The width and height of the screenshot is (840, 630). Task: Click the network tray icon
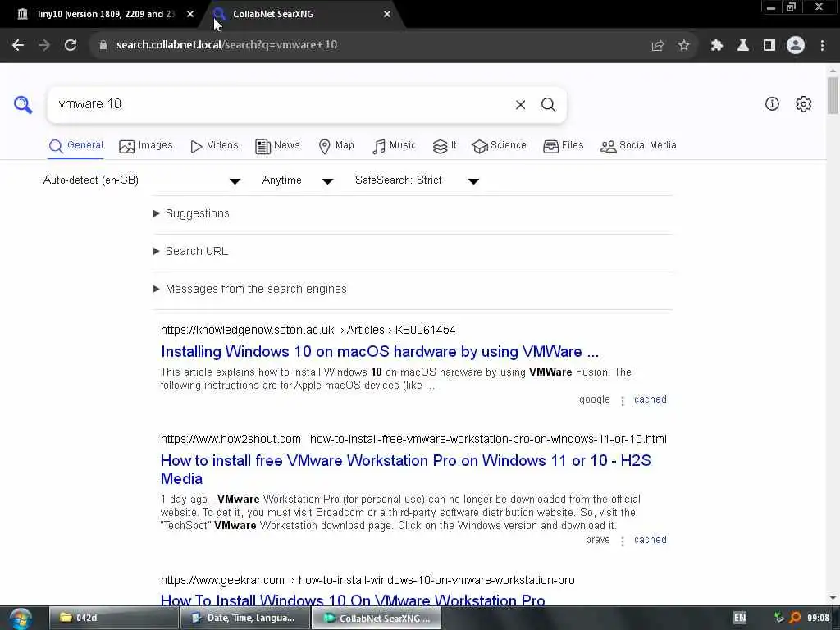point(779,618)
